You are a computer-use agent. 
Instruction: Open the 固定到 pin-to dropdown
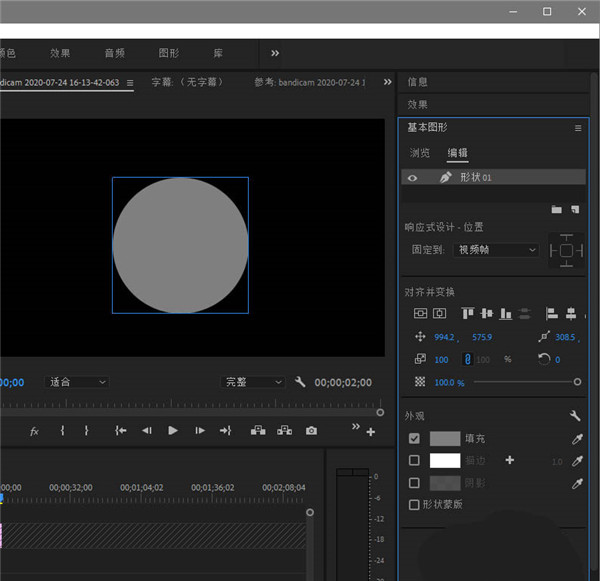(497, 249)
